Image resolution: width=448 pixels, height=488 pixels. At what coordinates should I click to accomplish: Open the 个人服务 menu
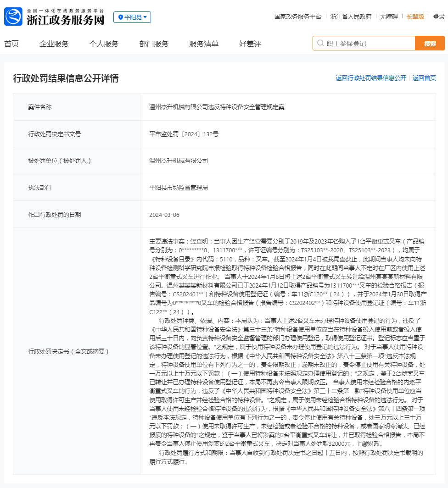pyautogui.click(x=104, y=44)
